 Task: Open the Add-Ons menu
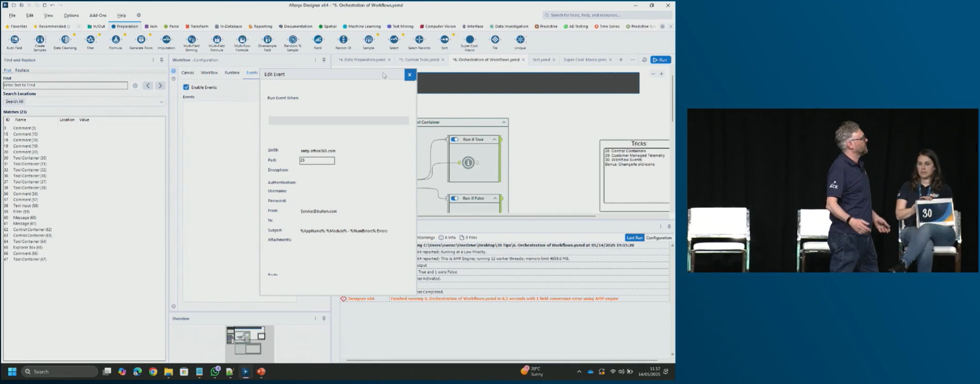pyautogui.click(x=98, y=15)
